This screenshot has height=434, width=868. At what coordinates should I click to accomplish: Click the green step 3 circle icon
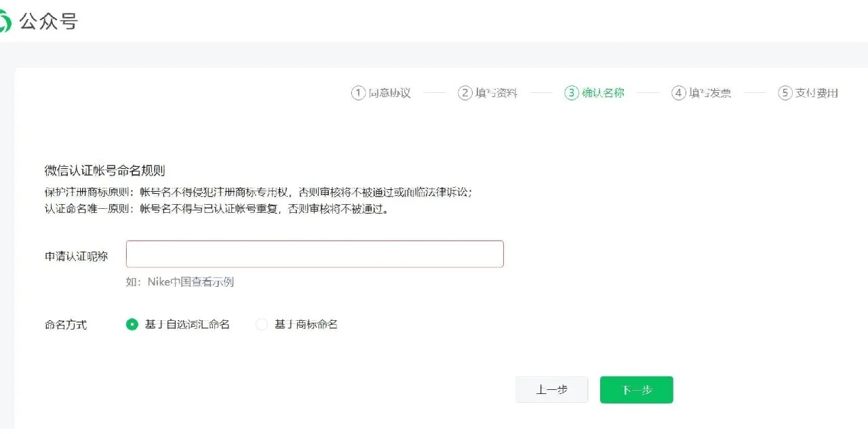(571, 93)
